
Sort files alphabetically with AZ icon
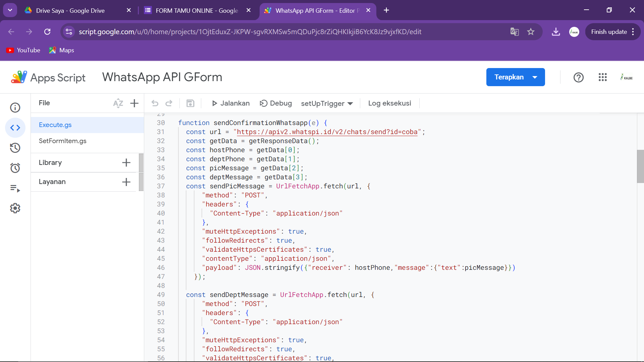pos(118,103)
